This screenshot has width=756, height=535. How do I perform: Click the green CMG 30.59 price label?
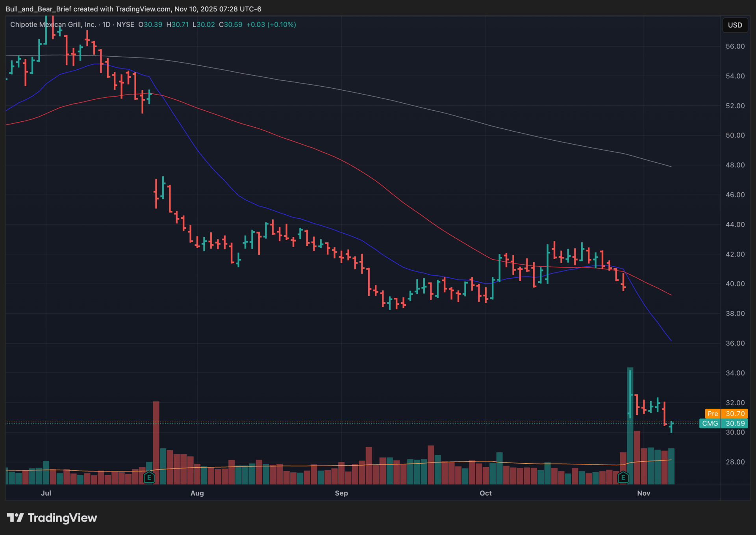pyautogui.click(x=723, y=424)
